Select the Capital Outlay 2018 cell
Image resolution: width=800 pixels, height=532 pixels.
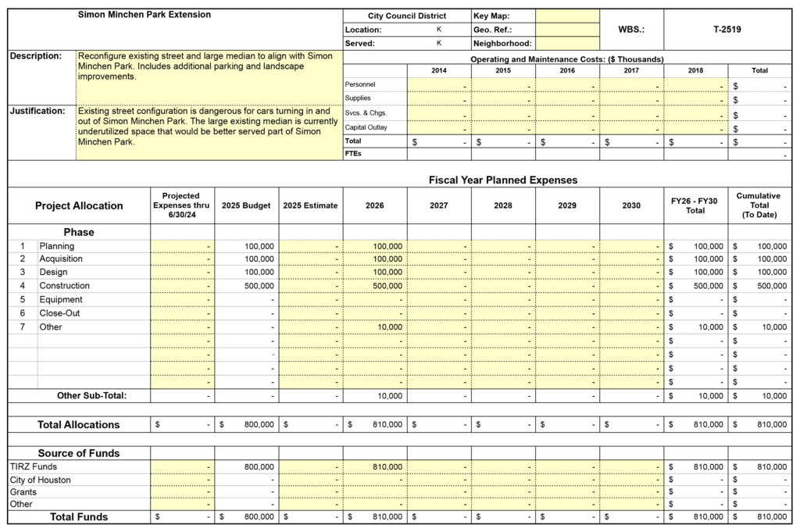coord(695,127)
